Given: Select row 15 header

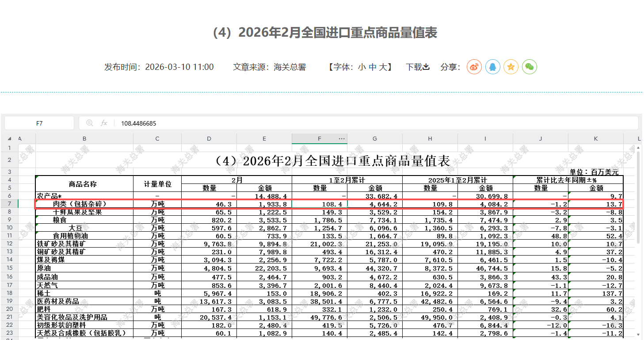Looking at the screenshot, I should (x=9, y=268).
